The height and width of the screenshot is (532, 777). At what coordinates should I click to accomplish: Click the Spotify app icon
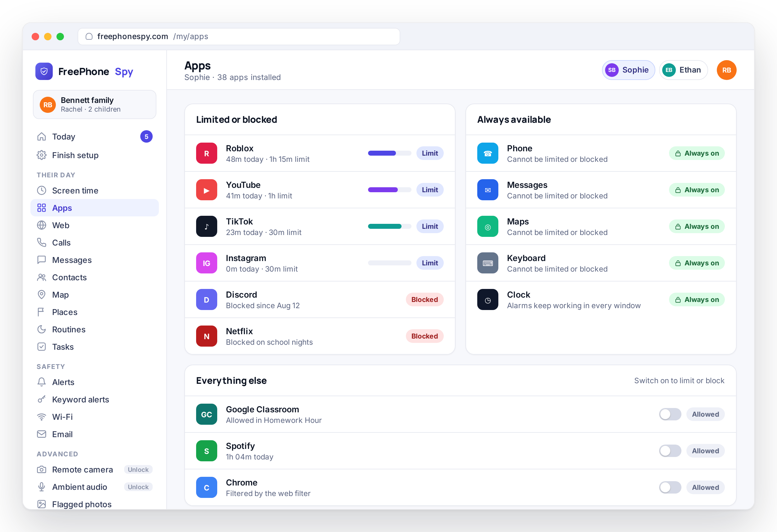pos(207,451)
